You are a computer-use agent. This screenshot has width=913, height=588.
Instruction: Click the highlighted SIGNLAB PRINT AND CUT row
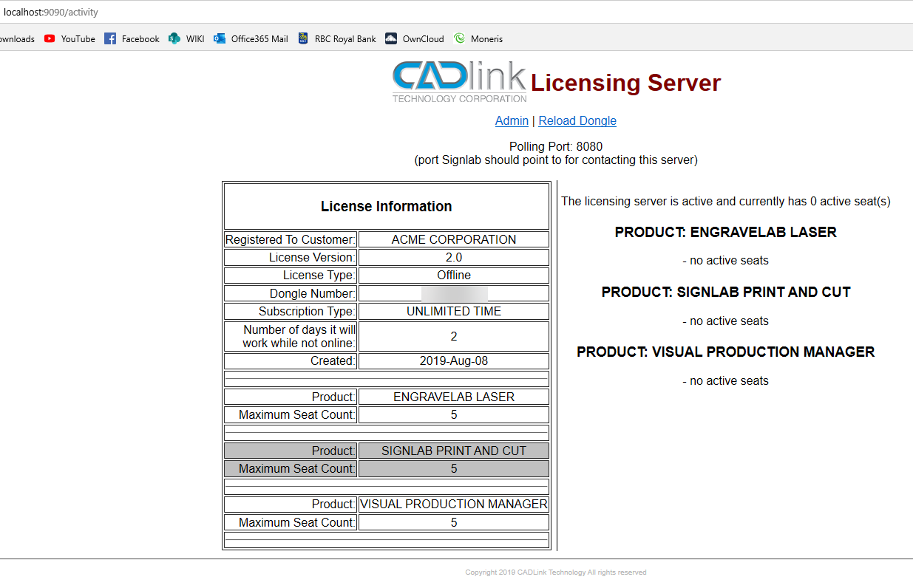click(x=453, y=450)
